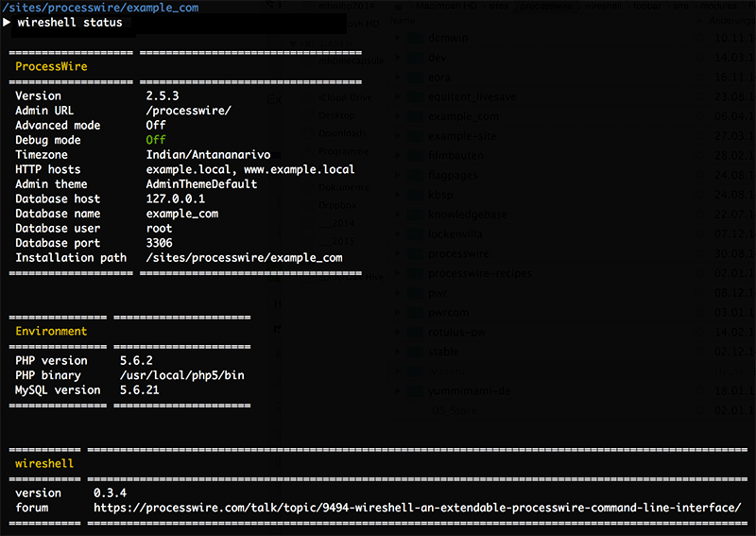Click the Database name value example_com
The image size is (756, 536).
[182, 214]
